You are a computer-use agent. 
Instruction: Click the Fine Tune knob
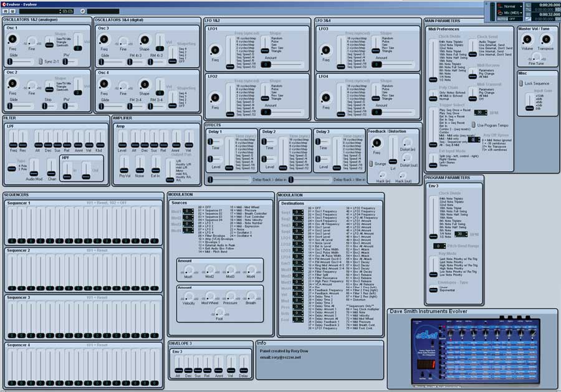[x=536, y=57]
